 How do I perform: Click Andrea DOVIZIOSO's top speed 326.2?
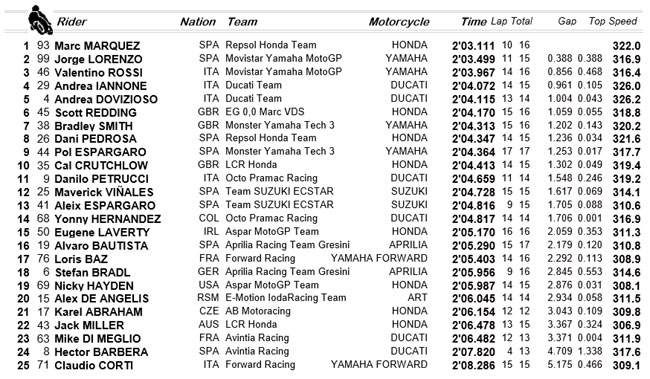[626, 100]
